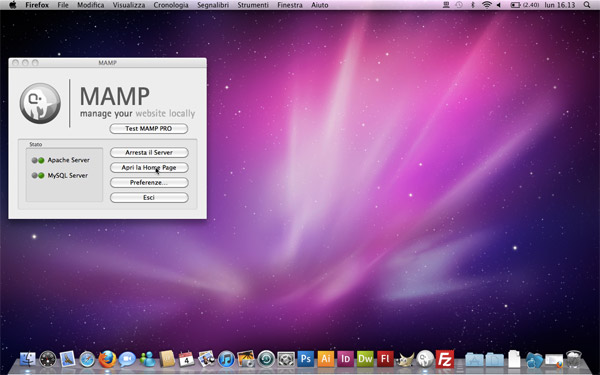Open MSN Messenger in the Dock
The image size is (600, 375).
click(x=147, y=359)
